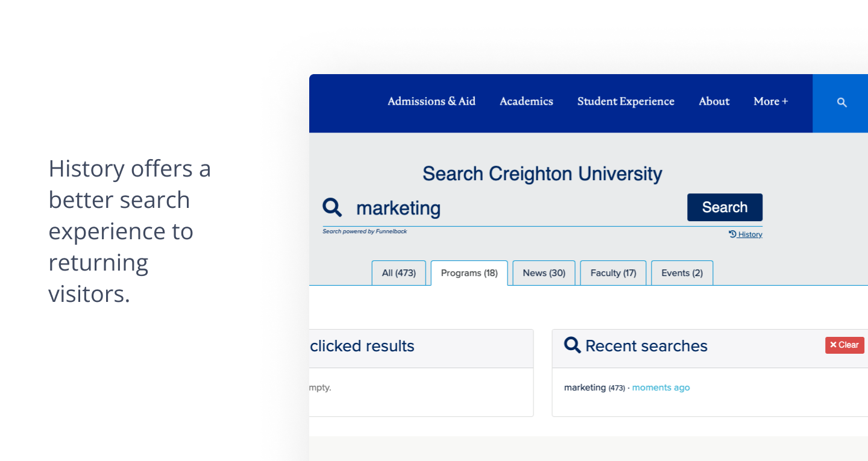Viewport: 868px width, 461px height.
Task: Click the 'clicked results' panel heading
Action: pyautogui.click(x=362, y=346)
